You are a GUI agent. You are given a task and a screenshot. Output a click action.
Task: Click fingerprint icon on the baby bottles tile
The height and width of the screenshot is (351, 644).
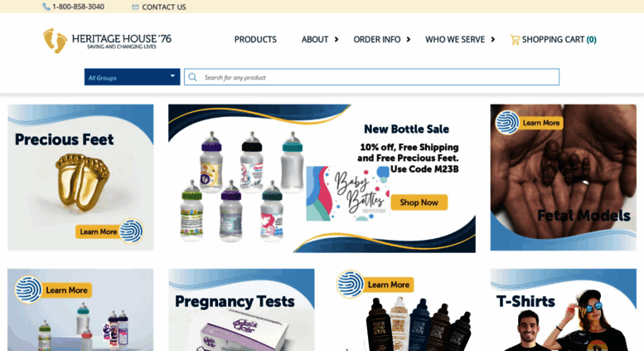click(28, 290)
